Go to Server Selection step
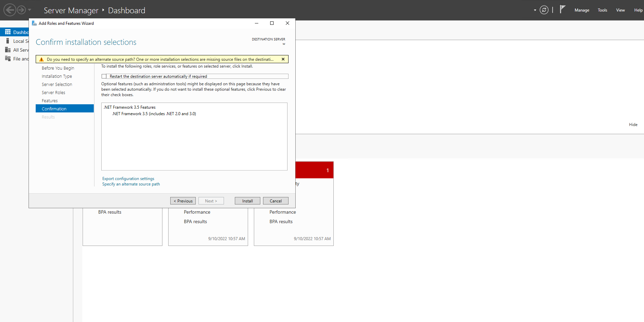Image resolution: width=644 pixels, height=322 pixels. [57, 84]
